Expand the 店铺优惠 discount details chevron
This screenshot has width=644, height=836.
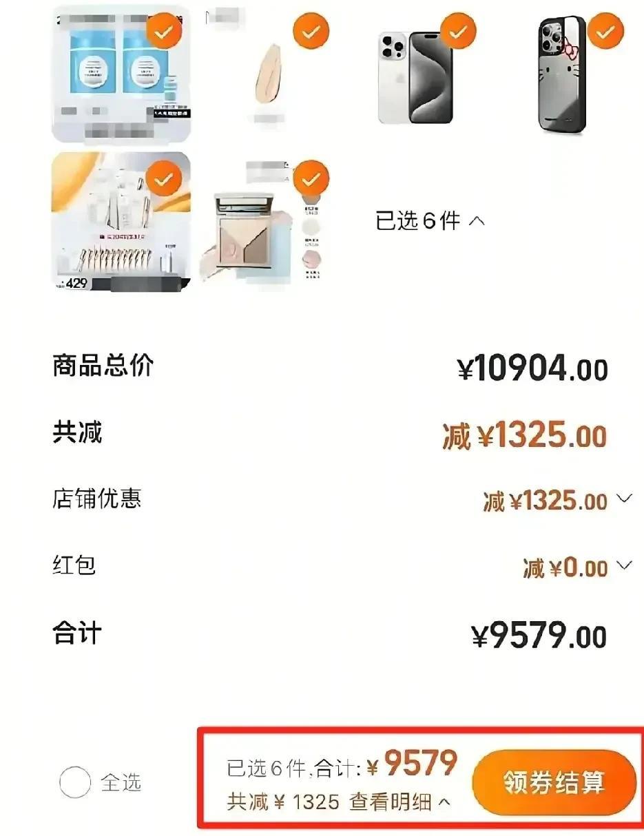click(624, 499)
